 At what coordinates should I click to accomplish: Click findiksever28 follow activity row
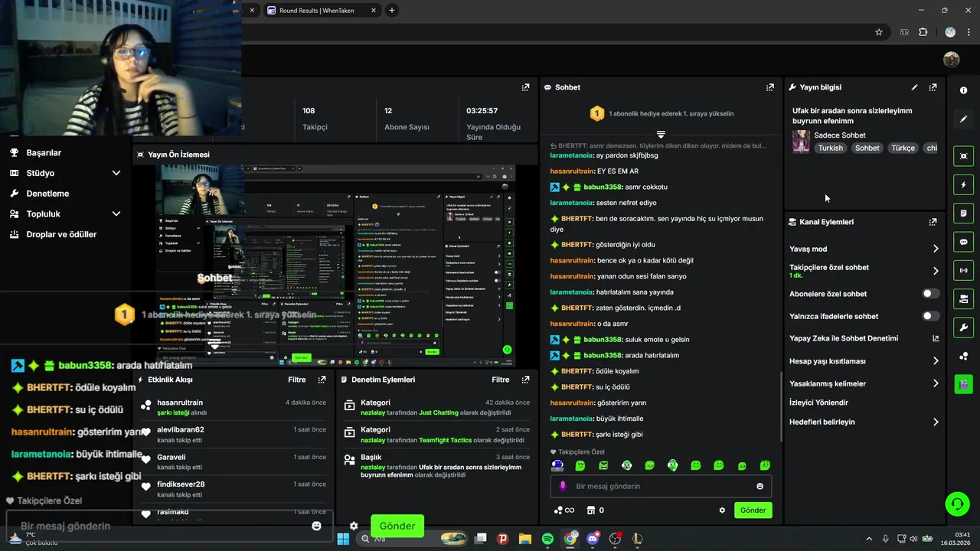(234, 489)
